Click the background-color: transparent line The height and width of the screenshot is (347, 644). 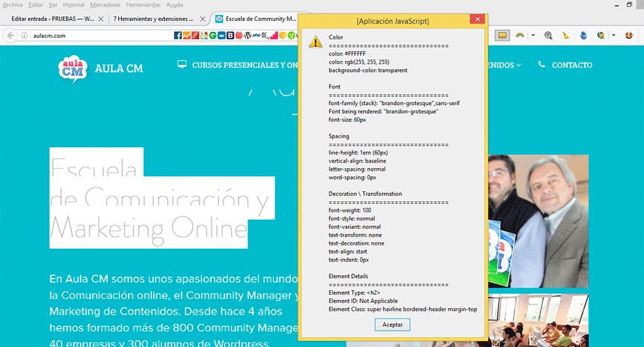click(x=367, y=70)
